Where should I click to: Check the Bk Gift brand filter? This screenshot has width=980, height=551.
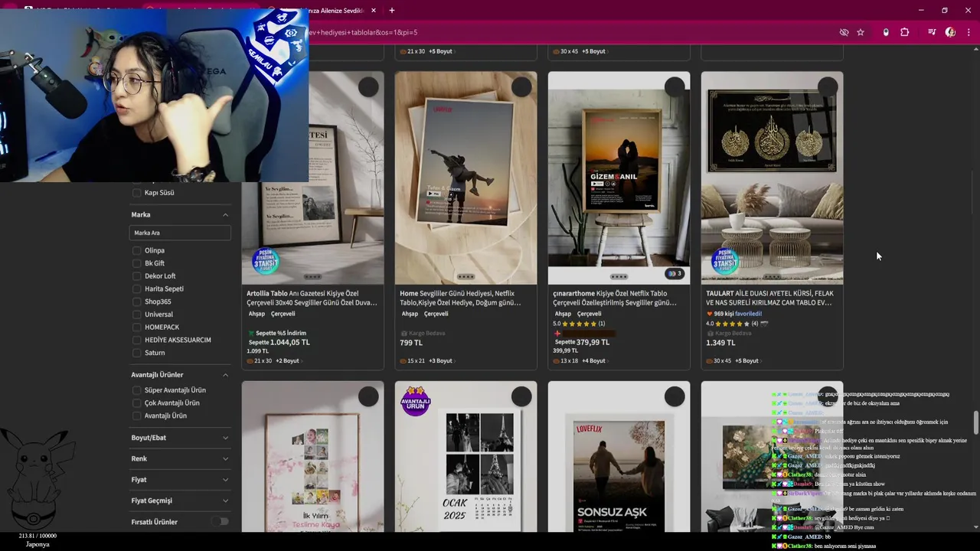[x=137, y=263]
